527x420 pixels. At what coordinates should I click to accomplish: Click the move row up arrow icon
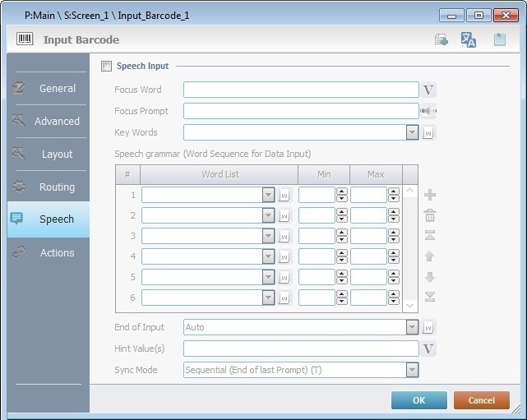click(429, 256)
